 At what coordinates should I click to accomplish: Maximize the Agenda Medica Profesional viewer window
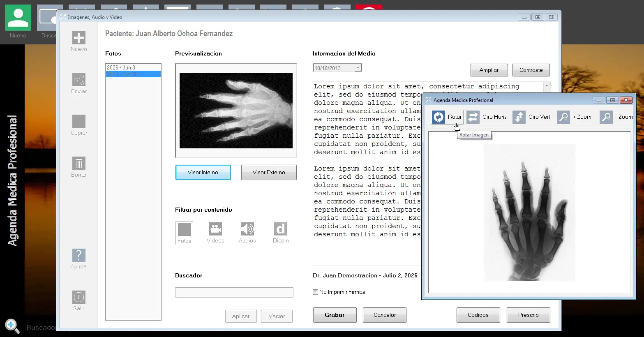(612, 100)
